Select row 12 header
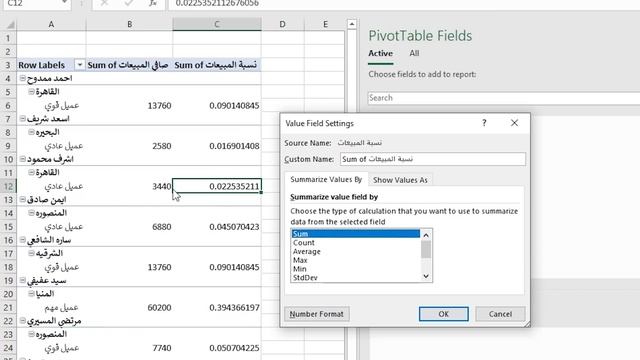The image size is (640, 360). pos(8,186)
